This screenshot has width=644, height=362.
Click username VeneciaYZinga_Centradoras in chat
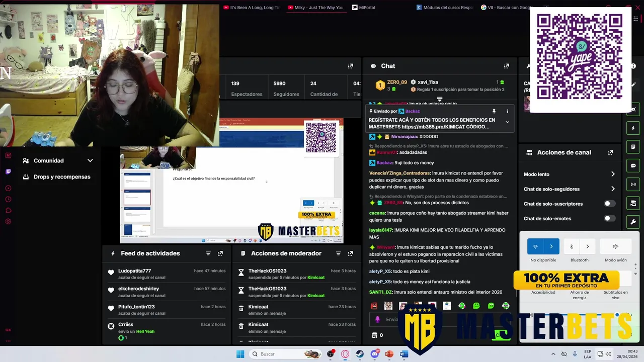(399, 173)
